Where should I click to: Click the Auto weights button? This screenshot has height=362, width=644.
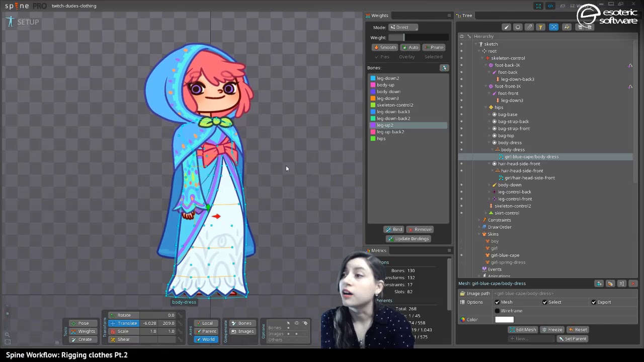pos(411,47)
